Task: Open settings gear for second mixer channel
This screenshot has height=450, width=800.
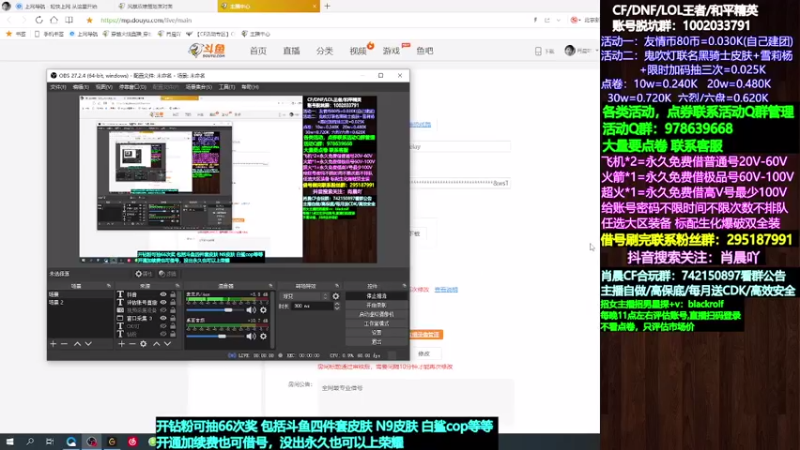Action: click(263, 336)
